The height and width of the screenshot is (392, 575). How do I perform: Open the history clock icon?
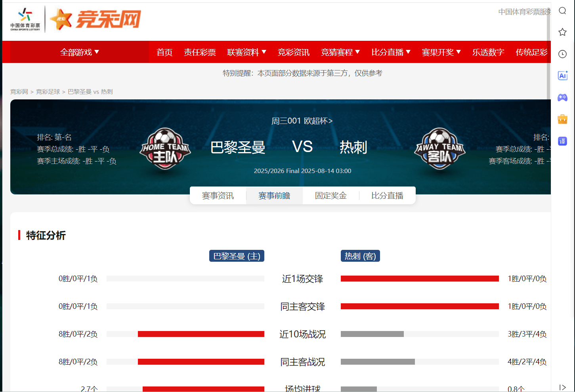562,54
